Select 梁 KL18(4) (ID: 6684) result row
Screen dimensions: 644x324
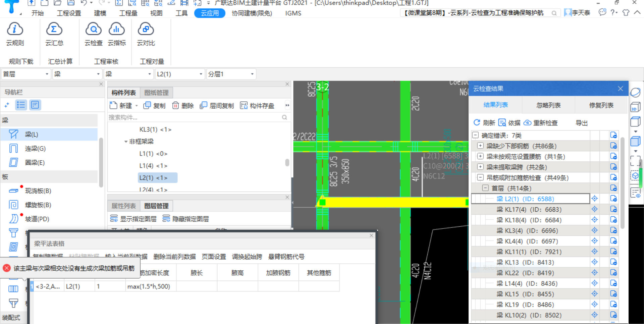(x=530, y=220)
